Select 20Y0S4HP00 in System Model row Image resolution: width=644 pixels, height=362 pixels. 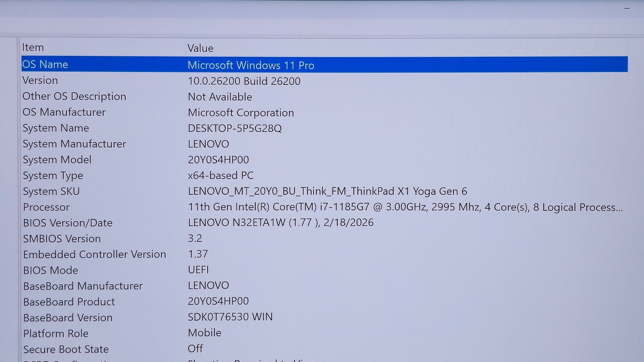[x=219, y=160]
